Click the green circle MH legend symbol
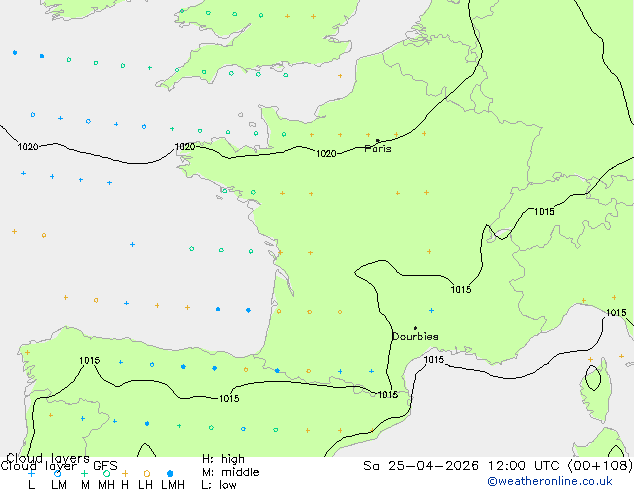This screenshot has width=634, height=490. (106, 473)
